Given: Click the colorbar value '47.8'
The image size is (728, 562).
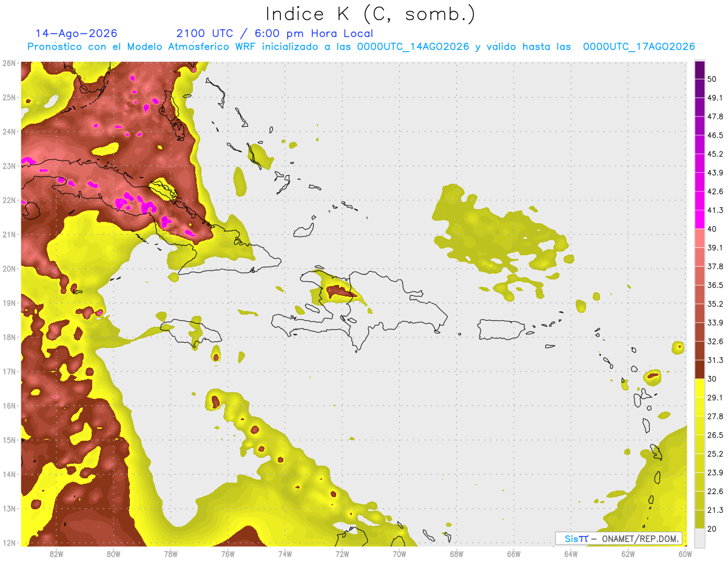Looking at the screenshot, I should 715,116.
